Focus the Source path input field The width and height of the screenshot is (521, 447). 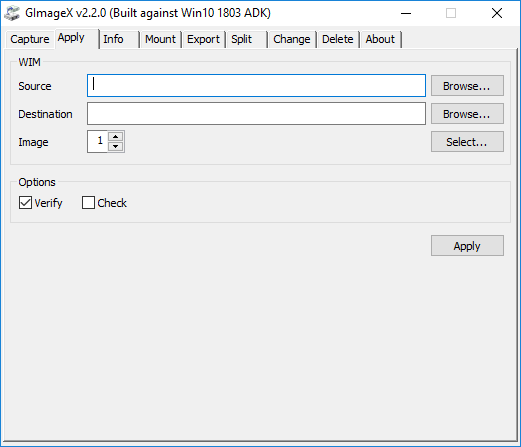(x=256, y=86)
